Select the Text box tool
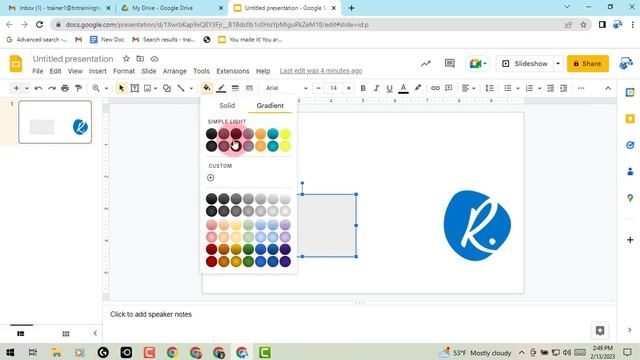The height and width of the screenshot is (360, 640). click(x=135, y=88)
